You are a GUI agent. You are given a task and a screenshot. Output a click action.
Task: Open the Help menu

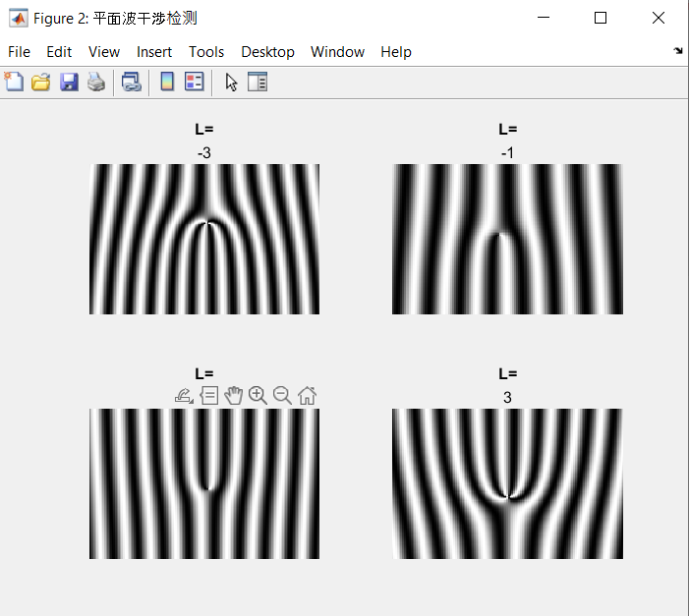396,52
